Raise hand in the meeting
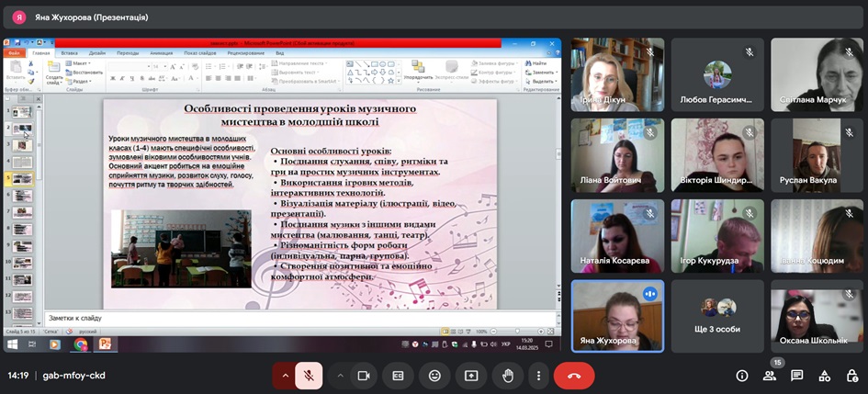 pyautogui.click(x=508, y=376)
